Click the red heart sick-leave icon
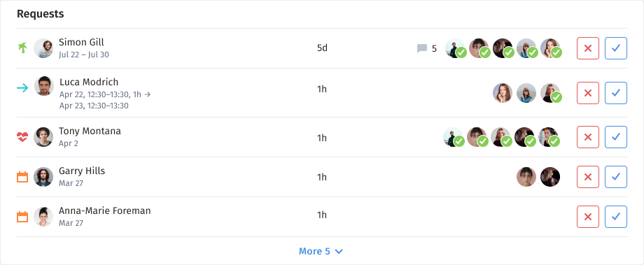 point(22,137)
